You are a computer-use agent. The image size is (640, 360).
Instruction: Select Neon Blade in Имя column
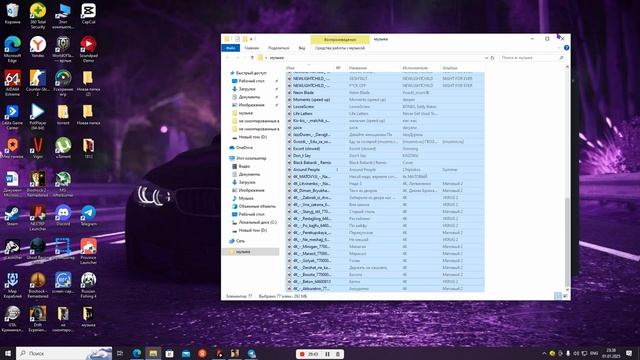303,93
